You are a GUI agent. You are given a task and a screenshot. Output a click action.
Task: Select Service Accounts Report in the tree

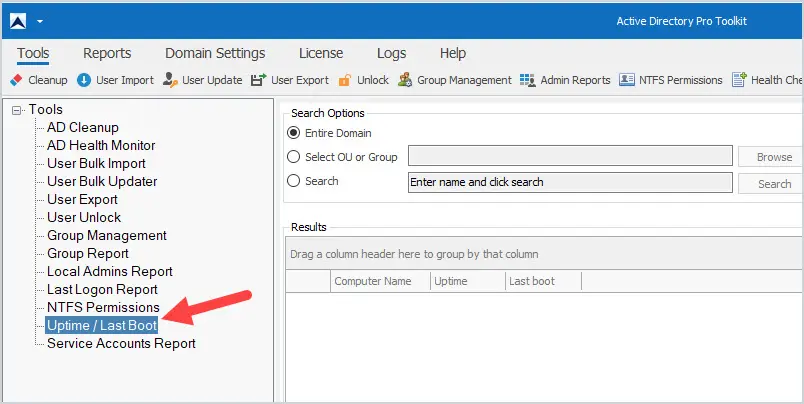[121, 343]
